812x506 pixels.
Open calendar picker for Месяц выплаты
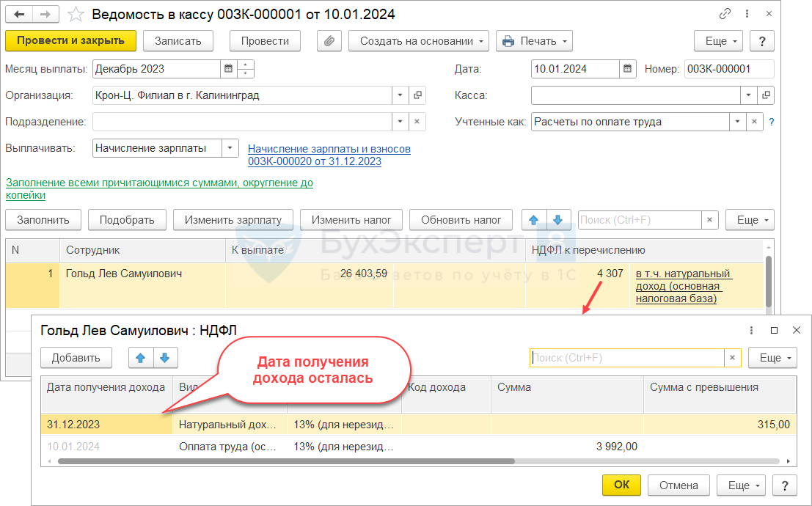229,69
